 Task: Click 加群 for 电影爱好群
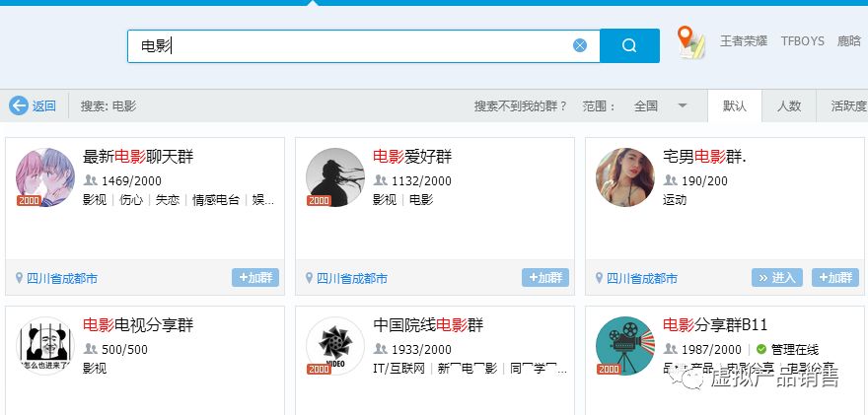(x=545, y=278)
